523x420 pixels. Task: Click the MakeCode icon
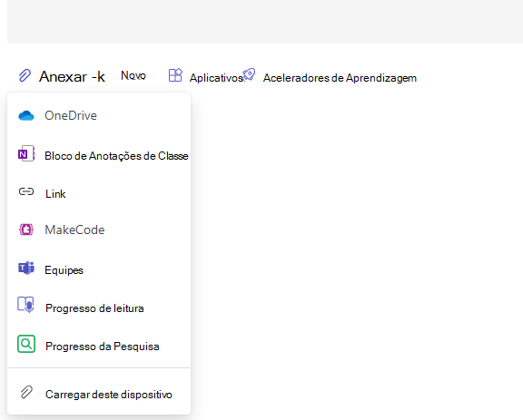26,230
